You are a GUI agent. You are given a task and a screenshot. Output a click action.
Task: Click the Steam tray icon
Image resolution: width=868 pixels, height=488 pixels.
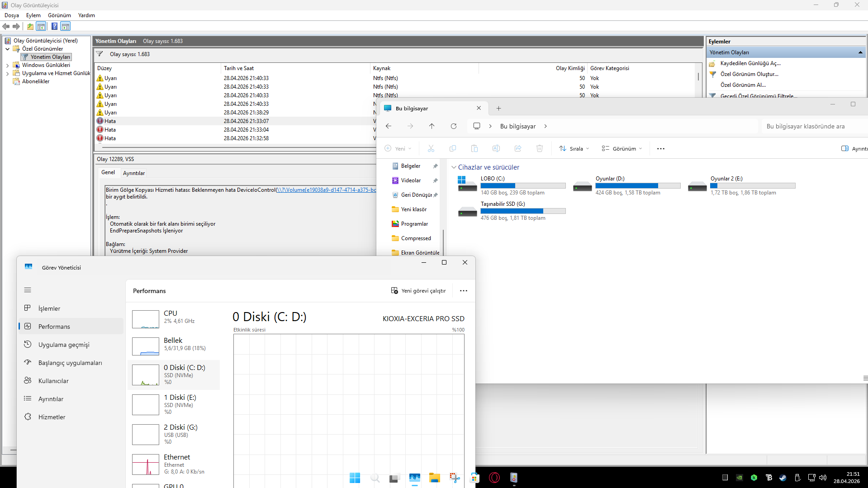pyautogui.click(x=783, y=478)
